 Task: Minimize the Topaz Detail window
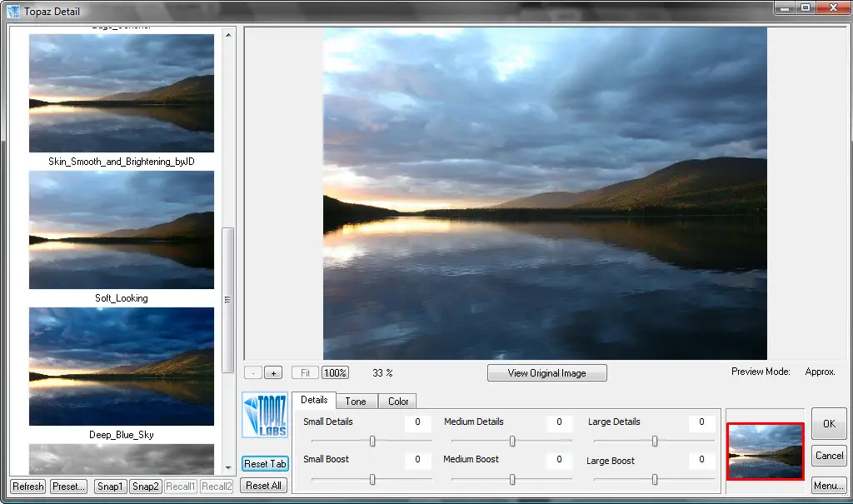coord(785,8)
